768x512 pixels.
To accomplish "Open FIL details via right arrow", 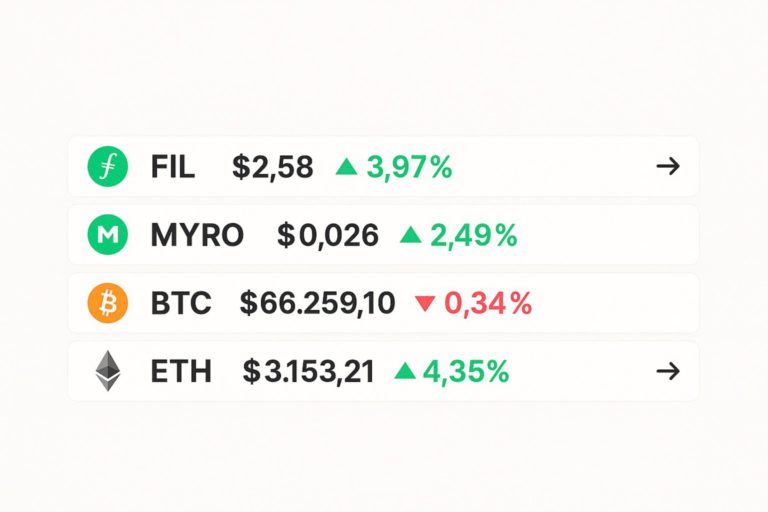I will 668,167.
